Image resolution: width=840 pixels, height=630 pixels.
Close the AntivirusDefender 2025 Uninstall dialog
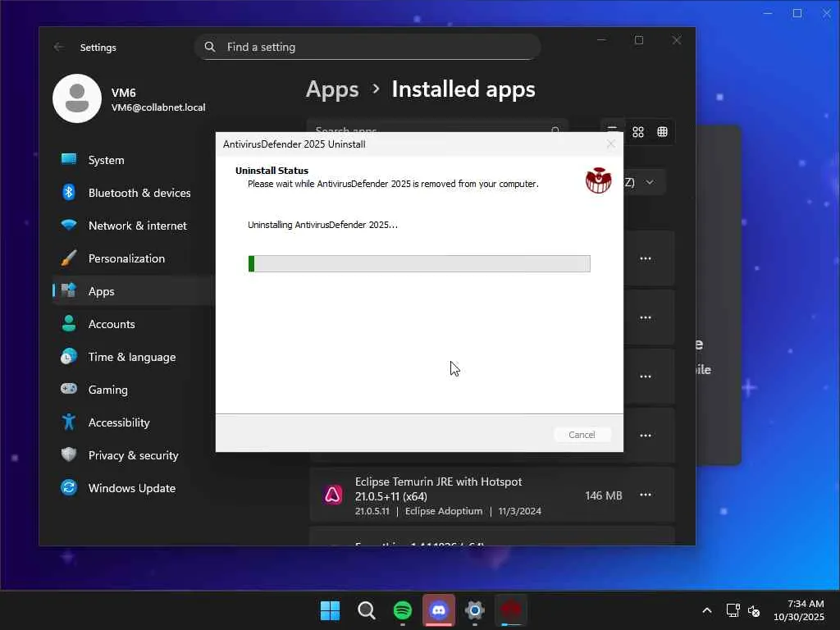[x=610, y=144]
